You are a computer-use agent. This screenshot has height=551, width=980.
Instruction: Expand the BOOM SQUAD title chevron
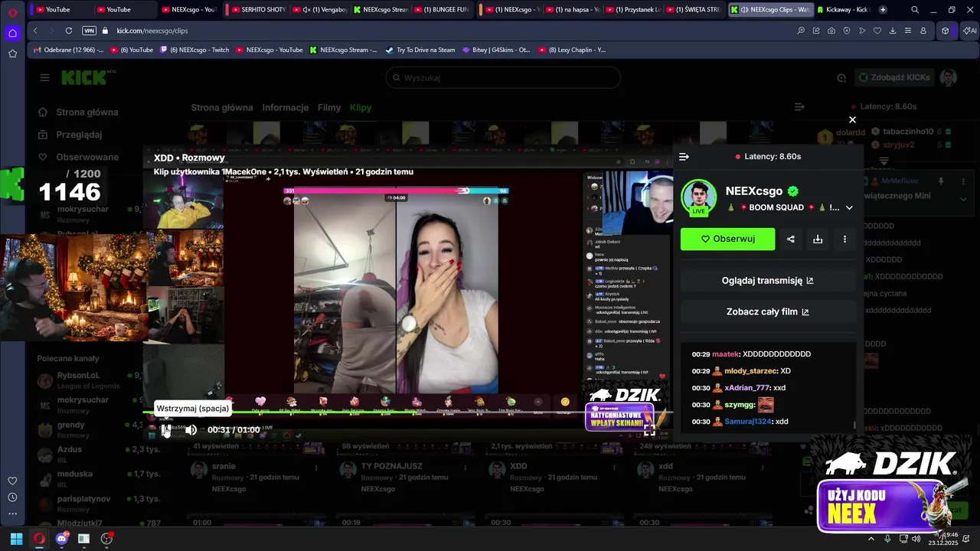coord(848,207)
